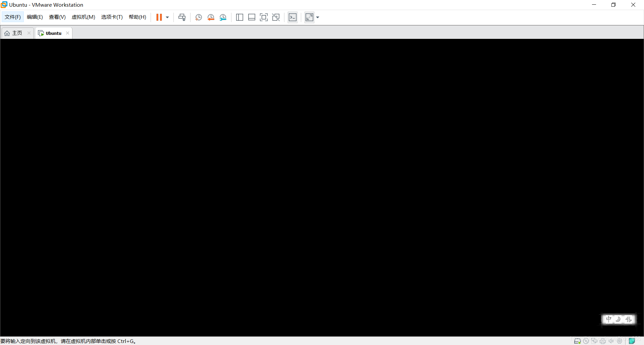
Task: Open the 查看(V) menu
Action: click(x=57, y=17)
